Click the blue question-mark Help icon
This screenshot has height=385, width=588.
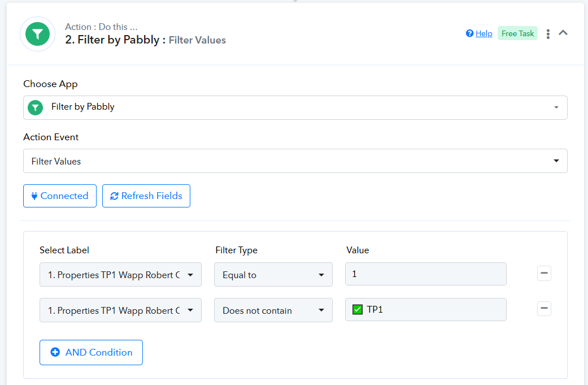(469, 33)
